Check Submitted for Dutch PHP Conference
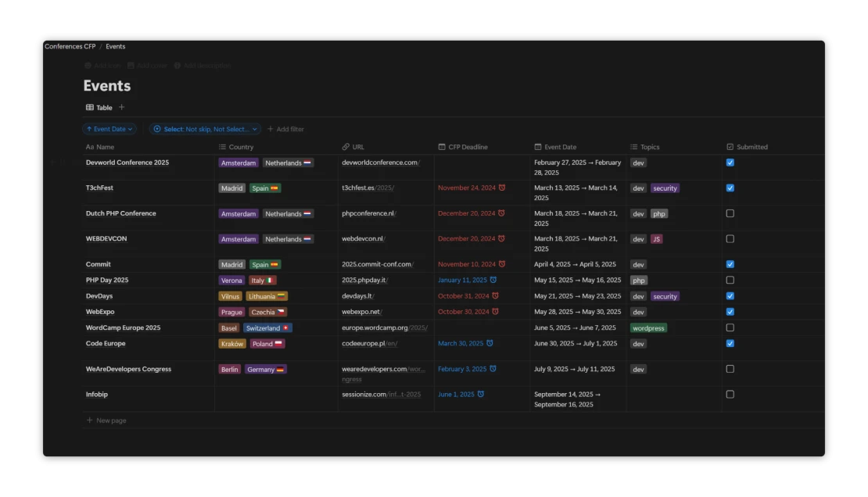Image resolution: width=868 pixels, height=497 pixels. pyautogui.click(x=730, y=213)
